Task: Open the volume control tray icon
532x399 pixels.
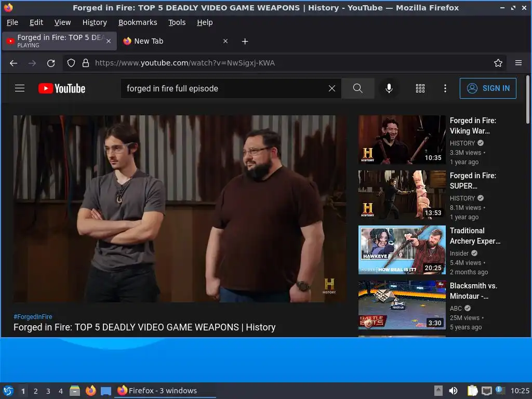Action: coord(453,391)
